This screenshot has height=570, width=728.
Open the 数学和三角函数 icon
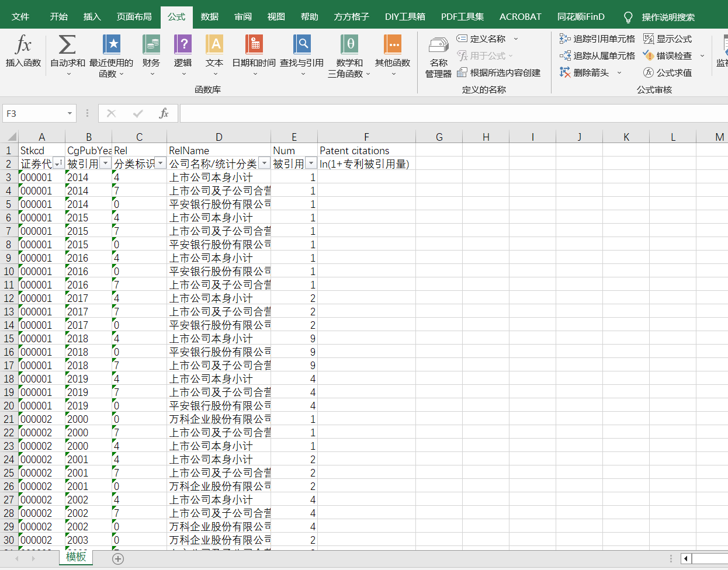pyautogui.click(x=349, y=44)
